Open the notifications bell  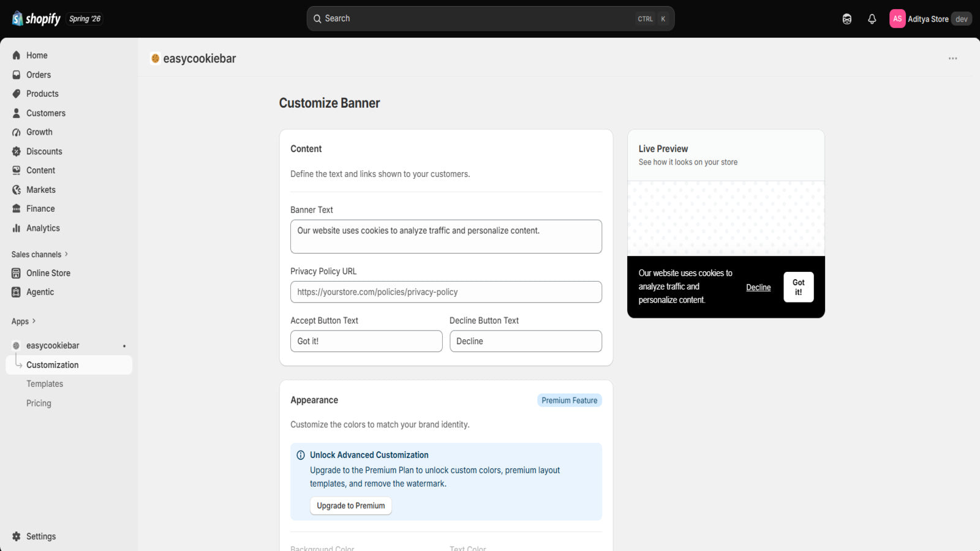872,19
